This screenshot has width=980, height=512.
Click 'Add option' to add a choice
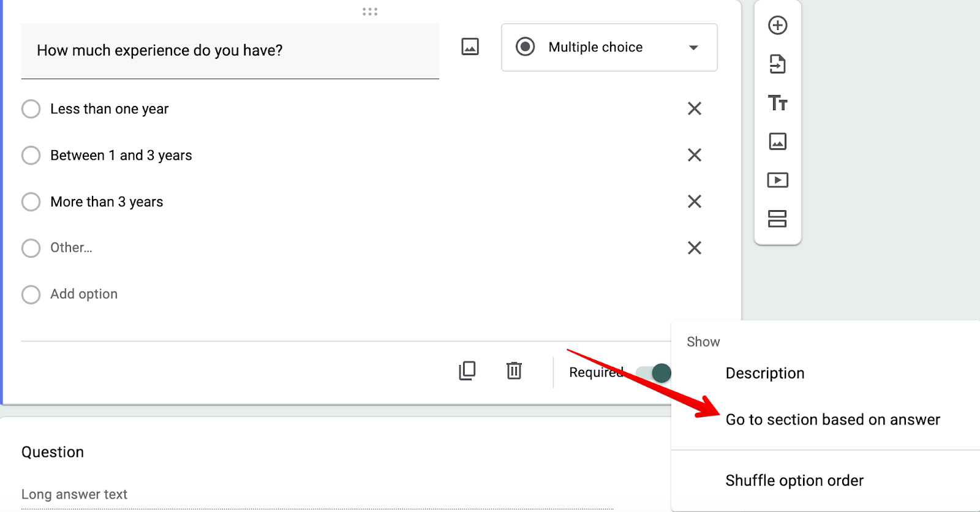(x=84, y=294)
